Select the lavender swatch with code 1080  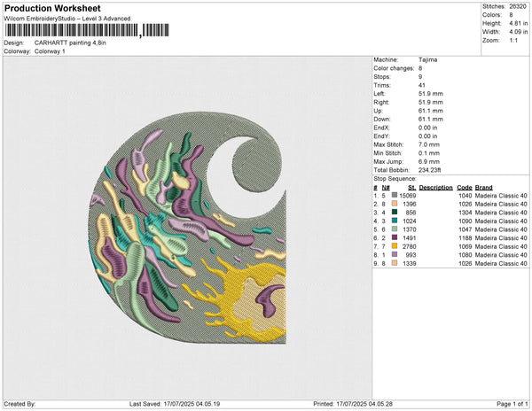pos(395,255)
